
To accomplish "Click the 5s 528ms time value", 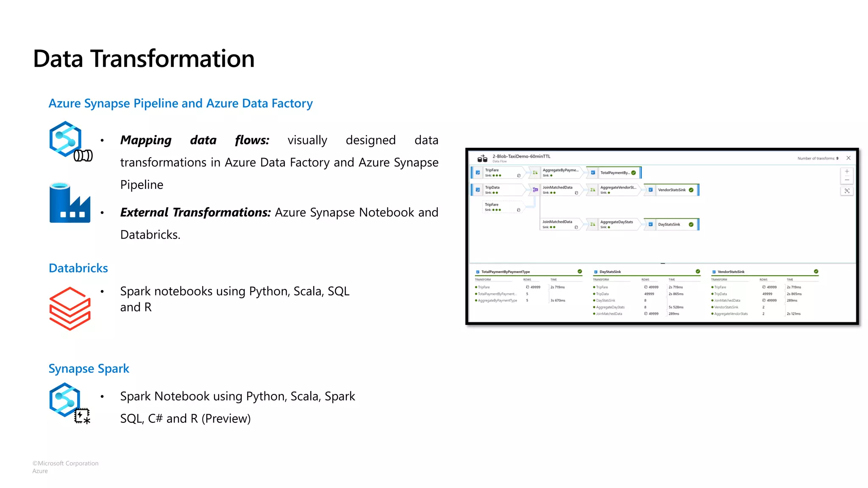I will point(676,307).
